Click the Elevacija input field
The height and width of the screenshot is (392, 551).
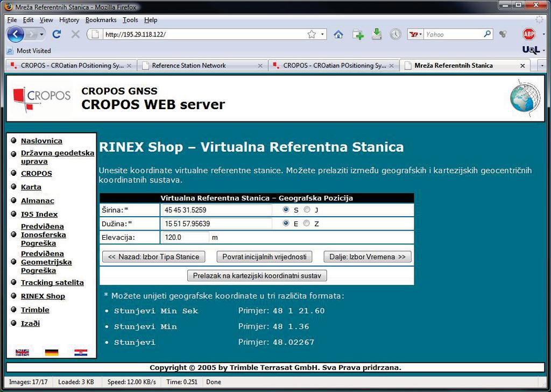point(185,237)
